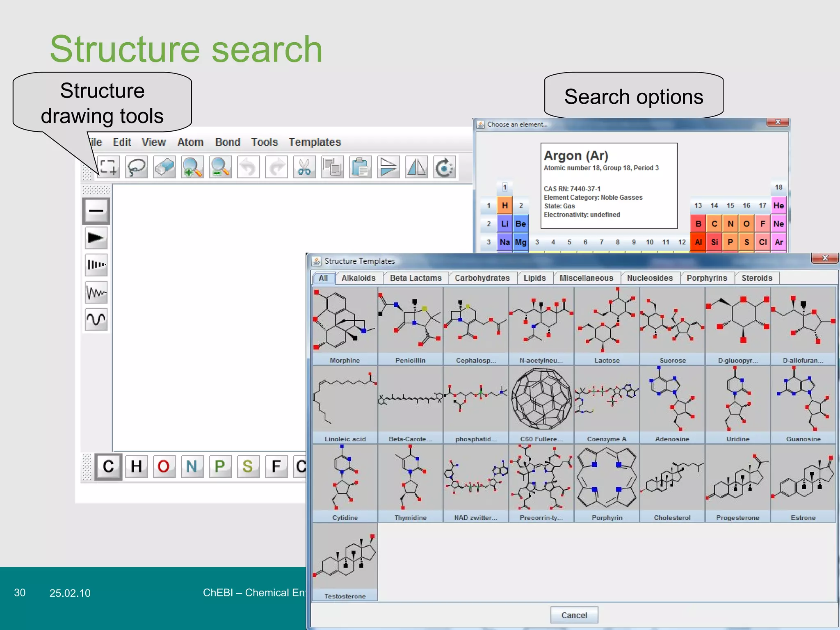The height and width of the screenshot is (630, 840).
Task: Select the Fluorine atom button
Action: pos(276,467)
